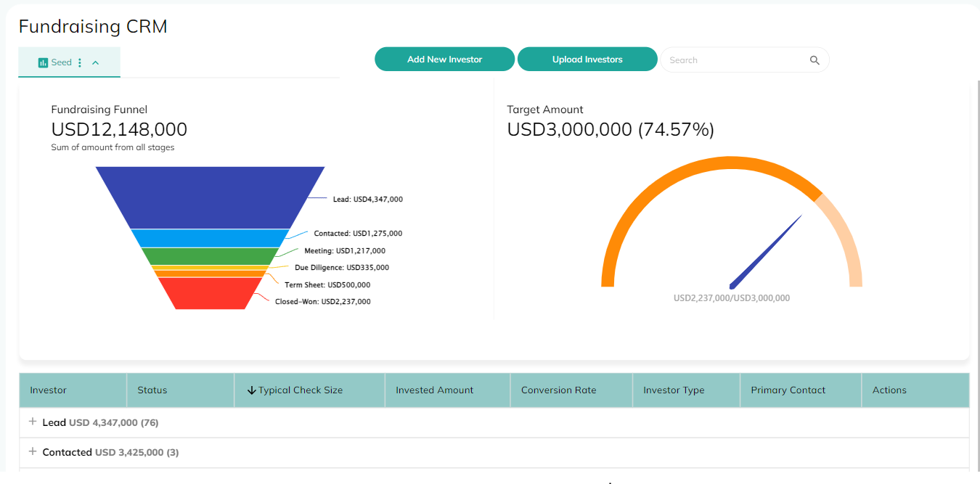Expand the Contacted group plus icon
The height and width of the screenshot is (484, 980).
pyautogui.click(x=32, y=451)
